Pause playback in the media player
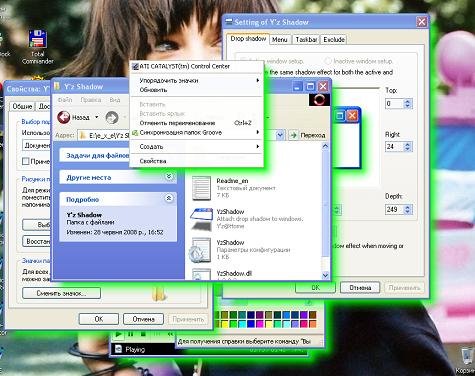 pyautogui.click(x=131, y=334)
